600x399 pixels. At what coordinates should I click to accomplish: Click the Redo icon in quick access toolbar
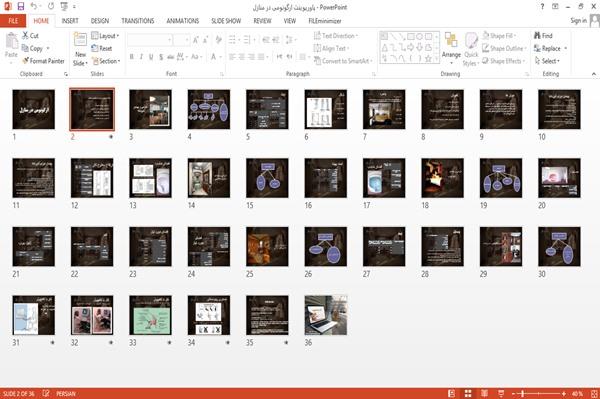tap(51, 7)
